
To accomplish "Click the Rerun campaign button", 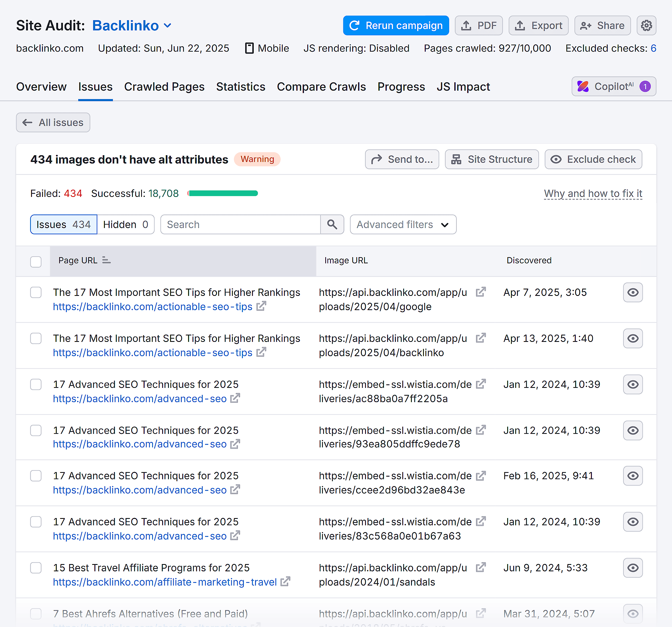I will [x=396, y=25].
